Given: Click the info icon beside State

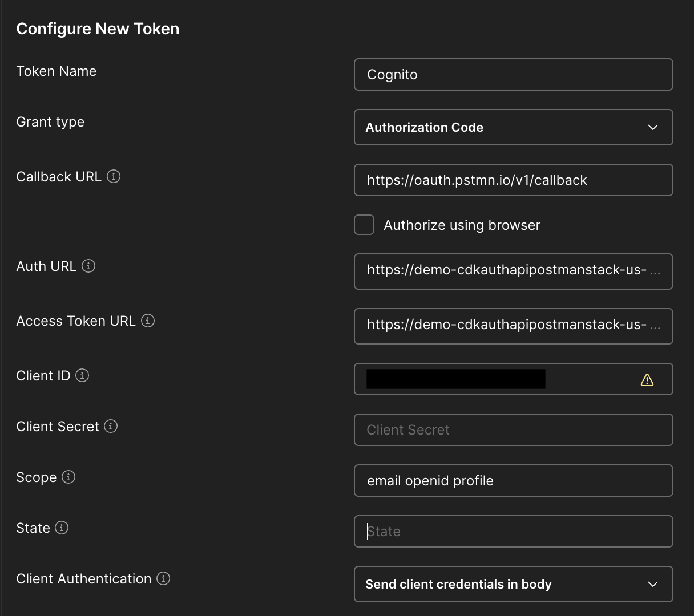Looking at the screenshot, I should 62,528.
